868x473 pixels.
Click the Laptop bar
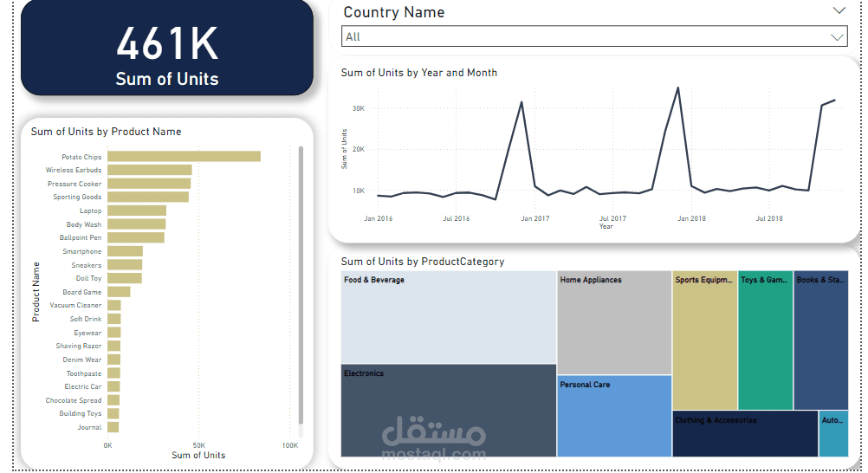137,211
